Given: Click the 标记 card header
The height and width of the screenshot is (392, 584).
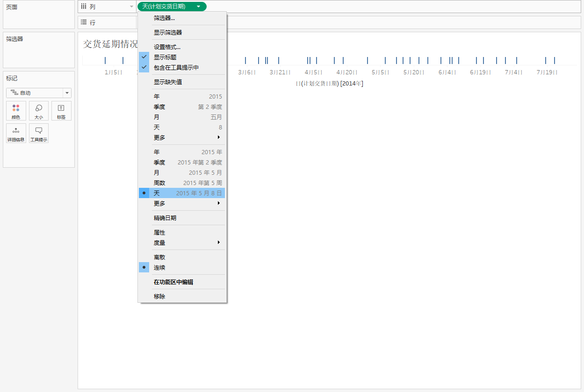Looking at the screenshot, I should [x=12, y=78].
